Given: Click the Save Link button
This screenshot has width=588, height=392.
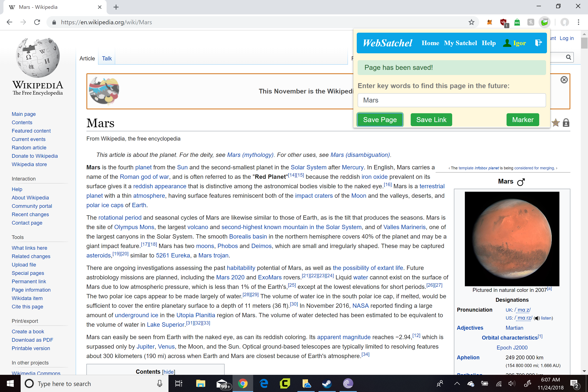Looking at the screenshot, I should point(431,120).
